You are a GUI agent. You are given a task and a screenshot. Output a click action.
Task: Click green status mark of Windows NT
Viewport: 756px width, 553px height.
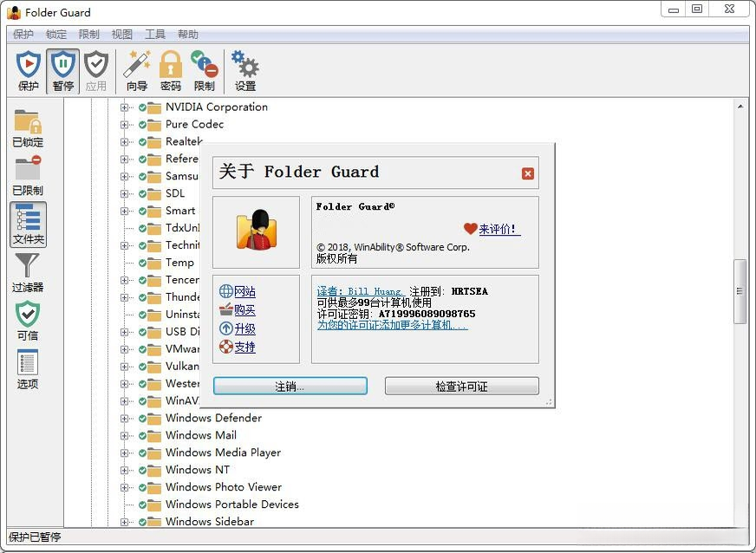tap(142, 470)
